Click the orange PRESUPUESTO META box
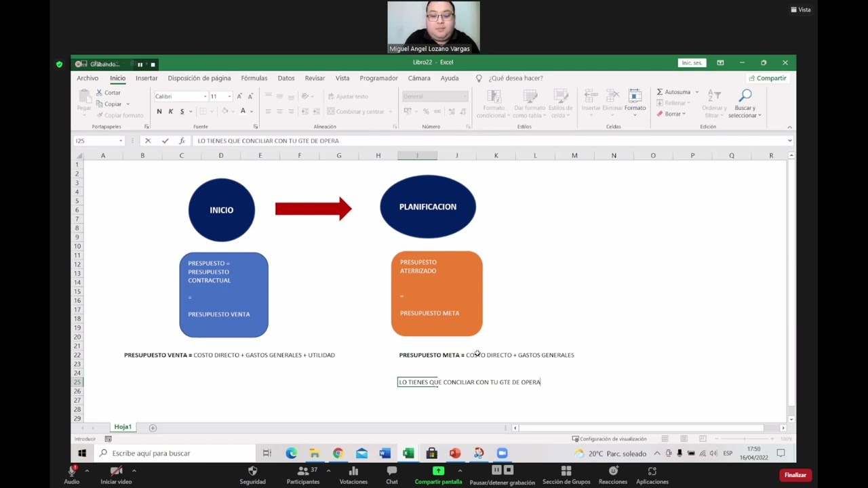Viewport: 868px width, 488px height. pyautogui.click(x=437, y=293)
